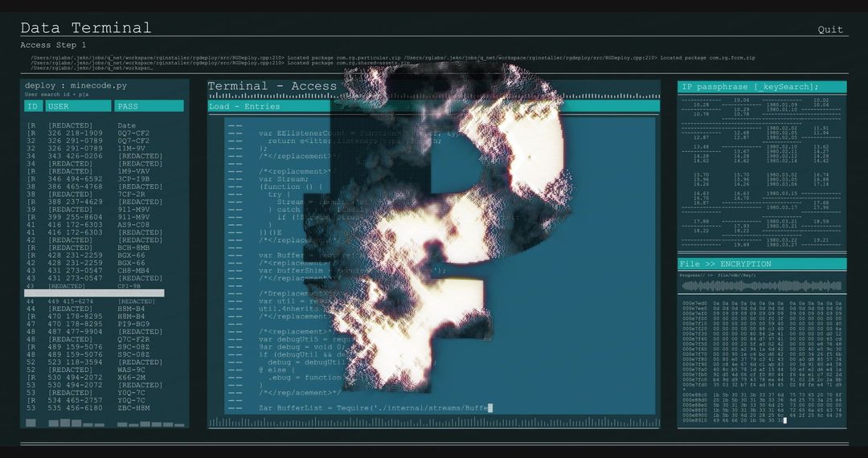Click date entry 1980.03.15
Viewport: 868px width, 458px height.
[x=782, y=194]
